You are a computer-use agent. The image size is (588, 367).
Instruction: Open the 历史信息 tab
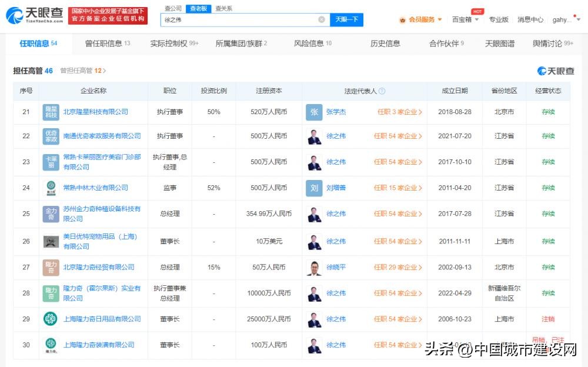pyautogui.click(x=385, y=44)
